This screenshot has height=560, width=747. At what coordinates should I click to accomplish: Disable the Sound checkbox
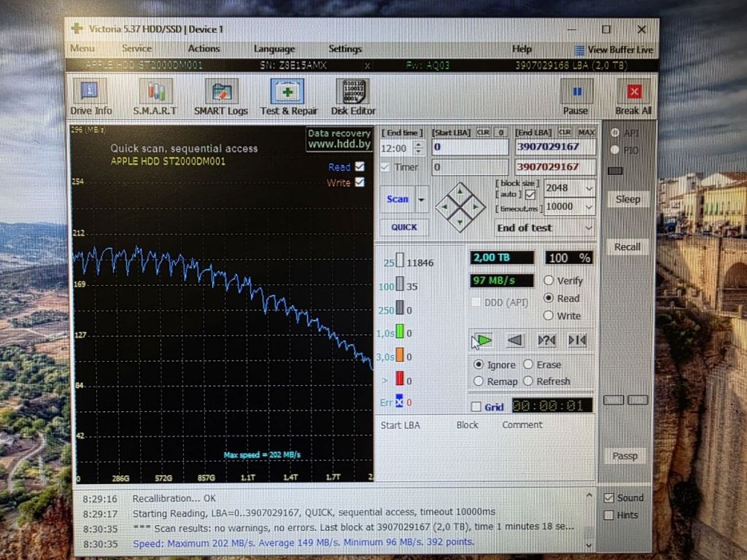(x=608, y=497)
